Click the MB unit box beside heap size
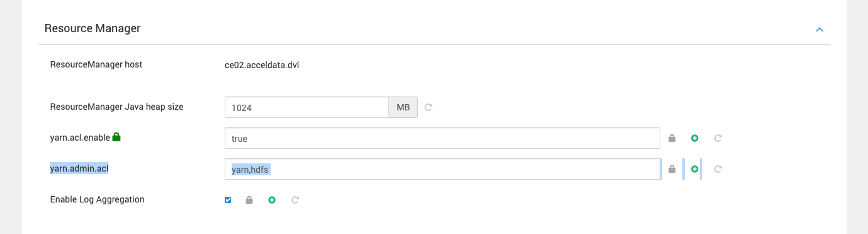 pos(403,107)
